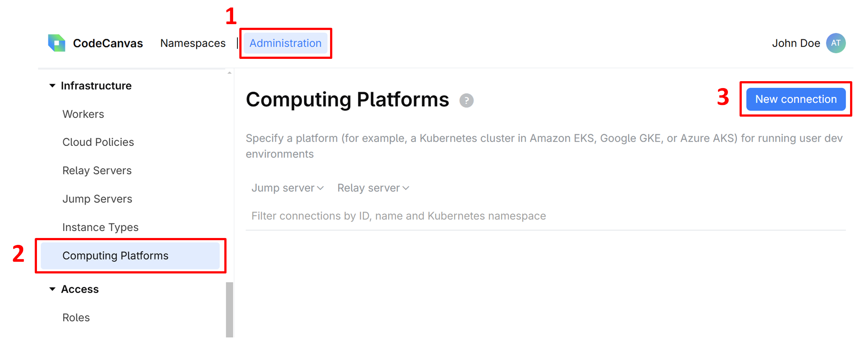Select Computing Platforms in the sidebar

116,256
